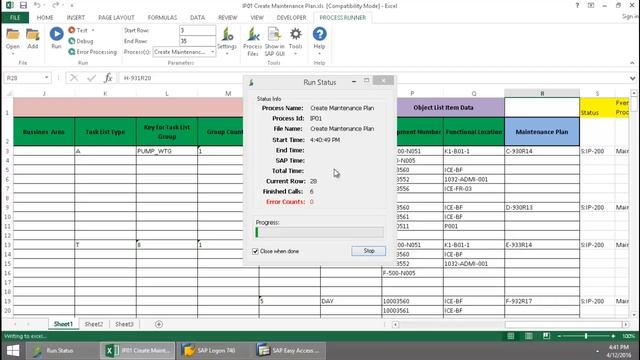Toggle the Close when done checkbox
Screen dimensions: 640x360
pos(256,251)
